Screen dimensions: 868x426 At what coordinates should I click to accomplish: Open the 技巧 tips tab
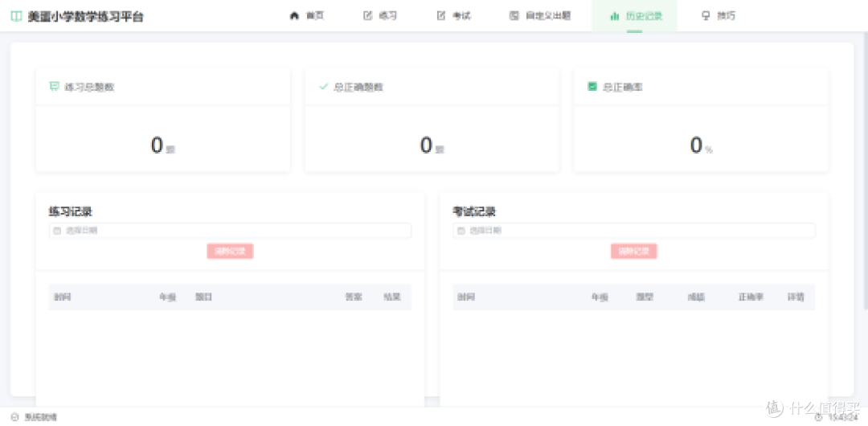pos(719,15)
